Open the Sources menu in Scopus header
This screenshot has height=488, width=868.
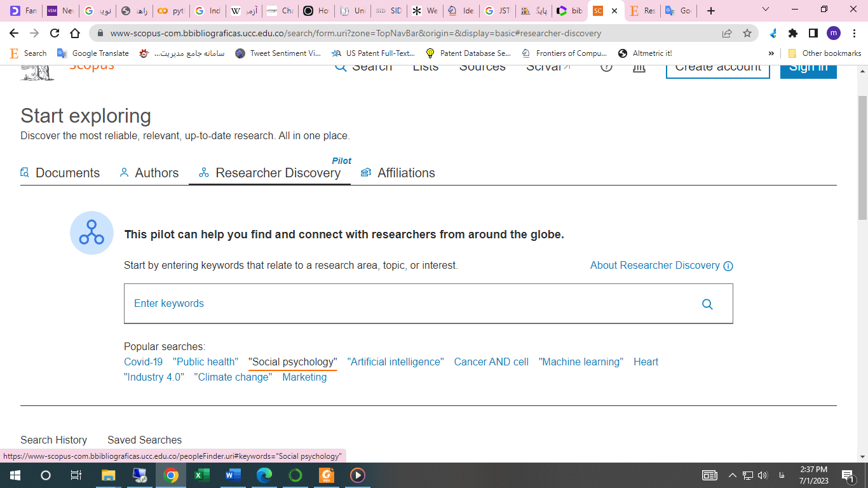click(x=482, y=66)
